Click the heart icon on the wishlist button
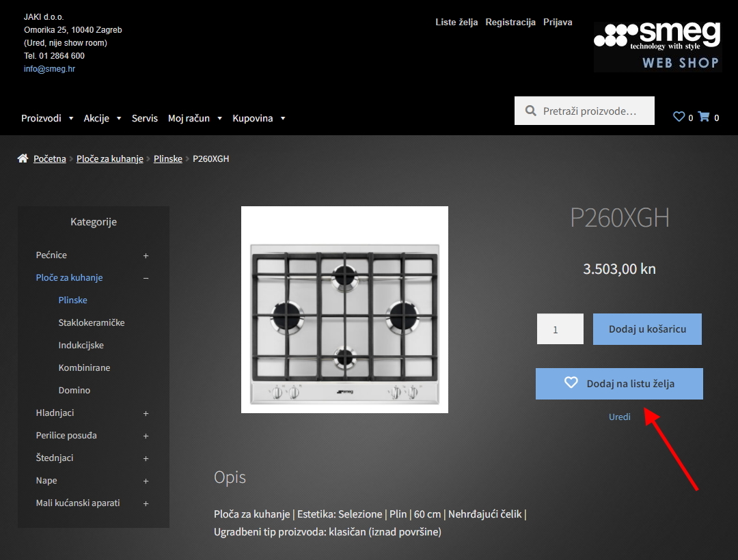 click(x=571, y=382)
